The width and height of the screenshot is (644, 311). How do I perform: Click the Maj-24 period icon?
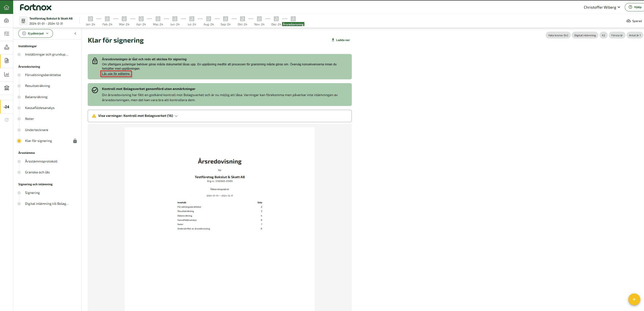[158, 19]
